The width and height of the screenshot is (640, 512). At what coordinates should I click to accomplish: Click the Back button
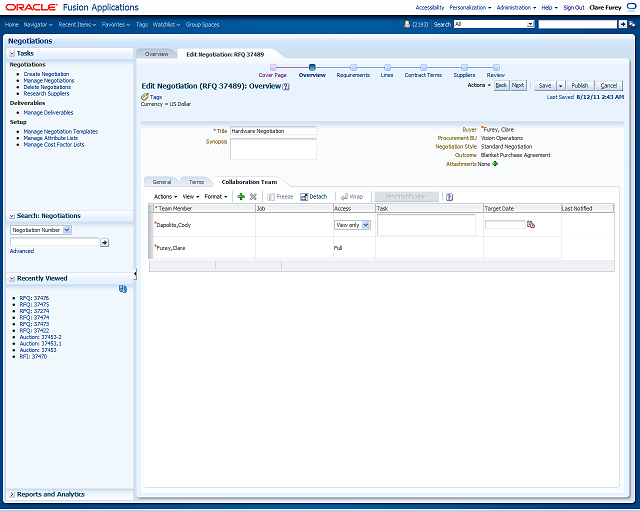[501, 86]
